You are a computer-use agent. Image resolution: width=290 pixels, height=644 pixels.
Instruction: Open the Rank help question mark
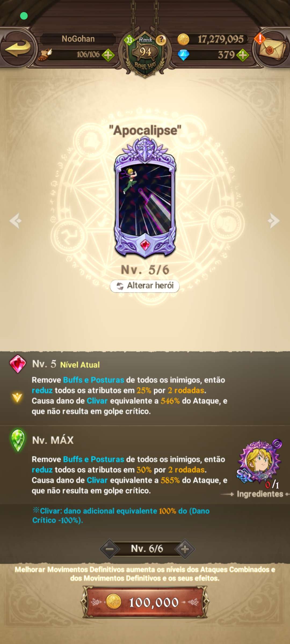pyautogui.click(x=161, y=40)
